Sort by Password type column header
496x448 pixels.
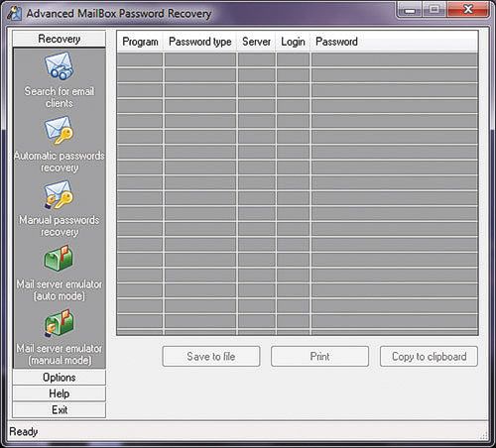[x=200, y=42]
